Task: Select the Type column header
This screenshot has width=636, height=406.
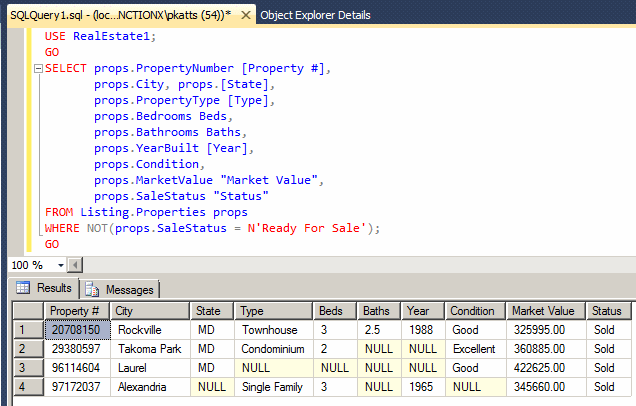Action: (x=274, y=311)
